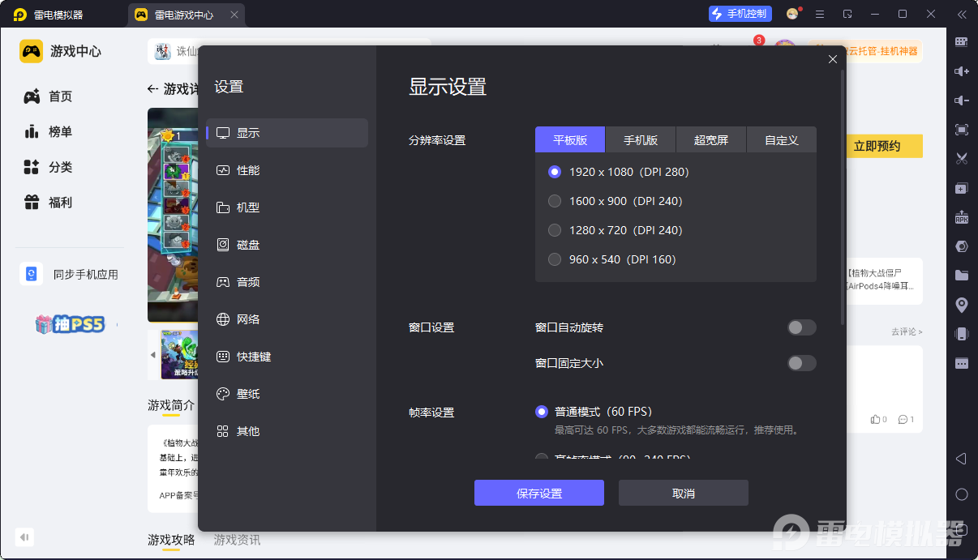Switch to 自定义 resolution tab

[x=782, y=139]
